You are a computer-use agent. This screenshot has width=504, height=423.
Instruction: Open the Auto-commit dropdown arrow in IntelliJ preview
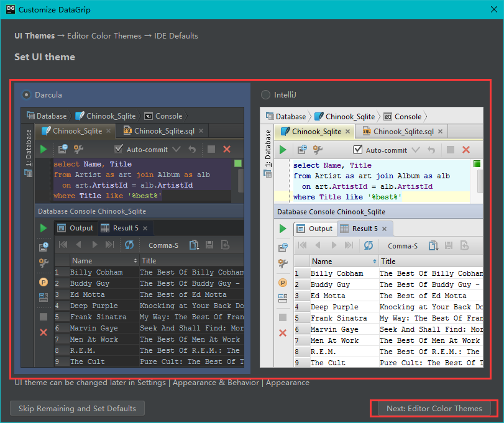(x=416, y=150)
